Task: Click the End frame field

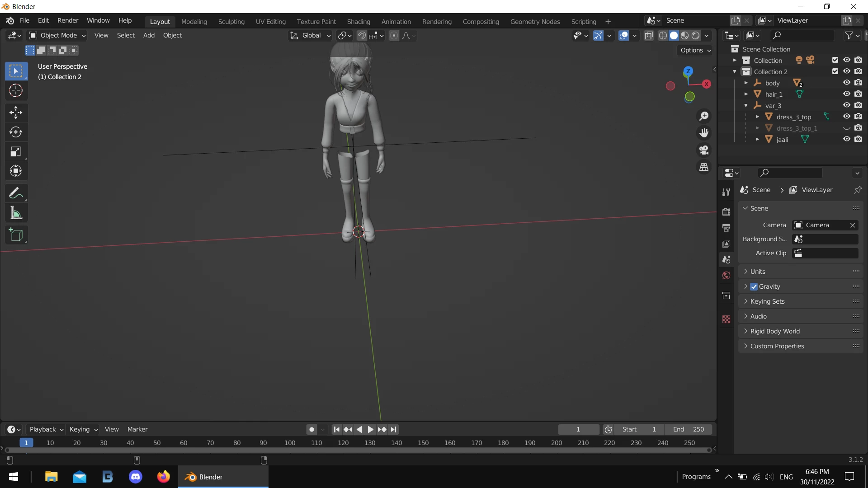Action: click(688, 429)
